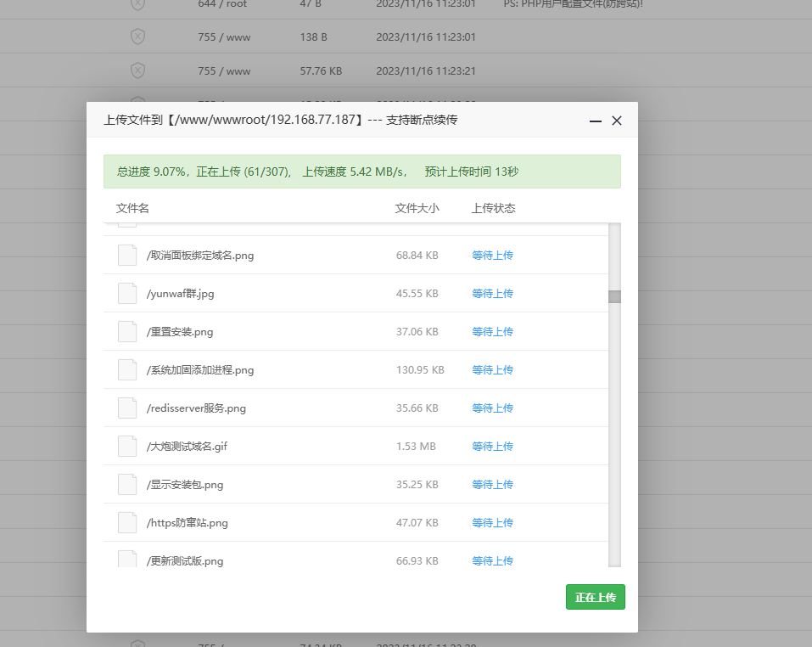Click 等待上传 status for redisserver服务.png
This screenshot has height=647, width=812.
click(x=492, y=408)
